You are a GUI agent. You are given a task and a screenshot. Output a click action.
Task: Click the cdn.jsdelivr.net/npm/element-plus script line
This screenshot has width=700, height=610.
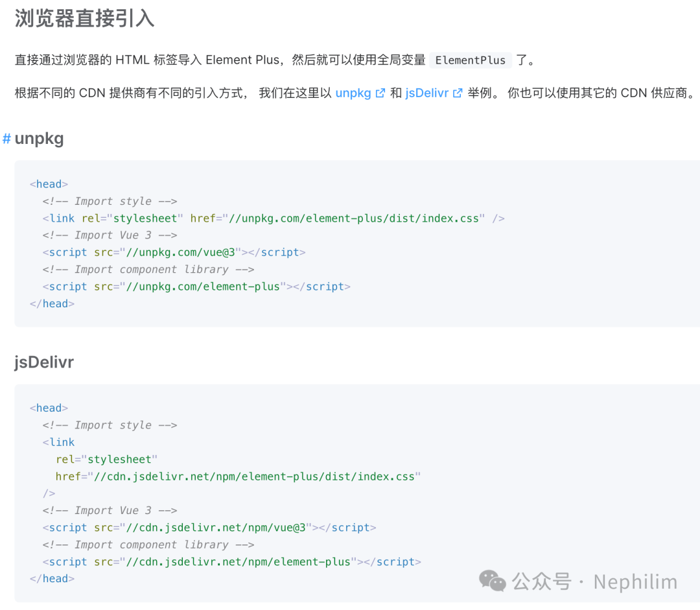click(231, 562)
